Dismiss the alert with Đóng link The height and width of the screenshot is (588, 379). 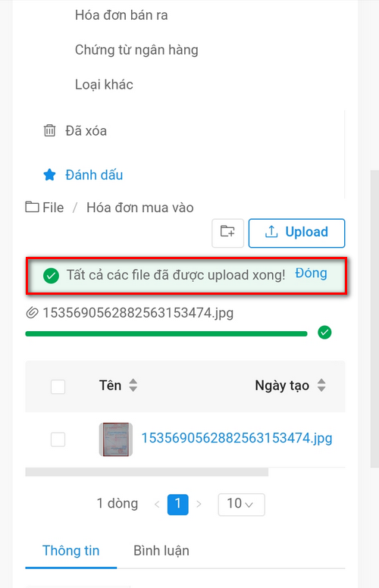coord(311,274)
